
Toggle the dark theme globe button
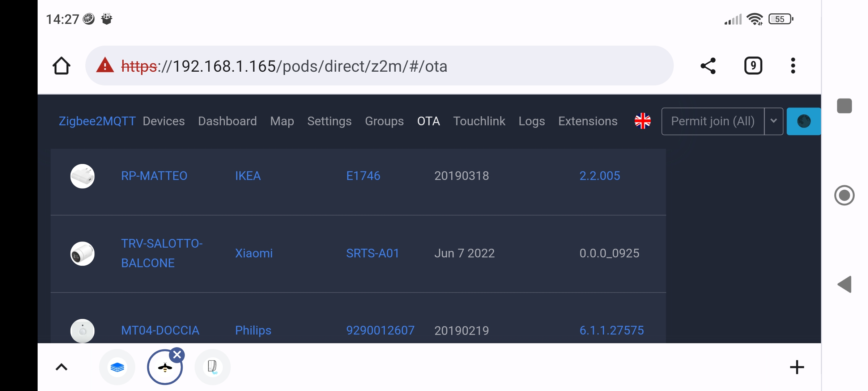pyautogui.click(x=803, y=121)
